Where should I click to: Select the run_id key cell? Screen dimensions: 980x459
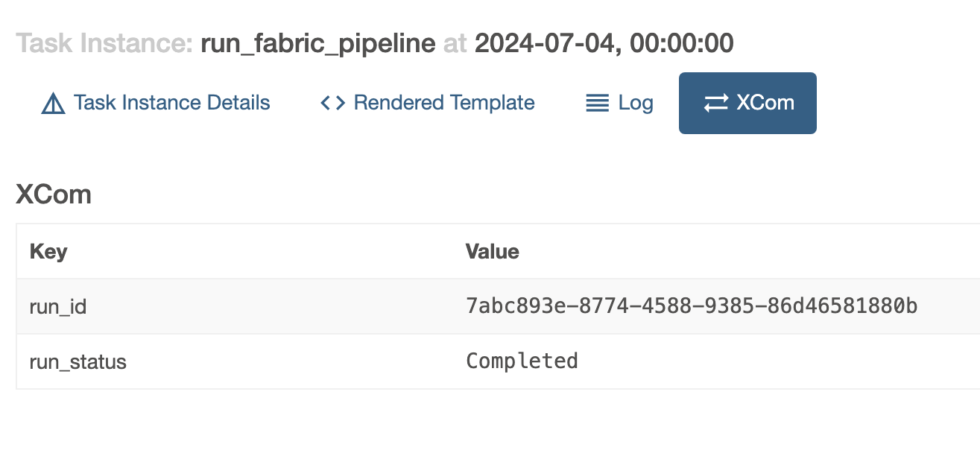point(57,306)
